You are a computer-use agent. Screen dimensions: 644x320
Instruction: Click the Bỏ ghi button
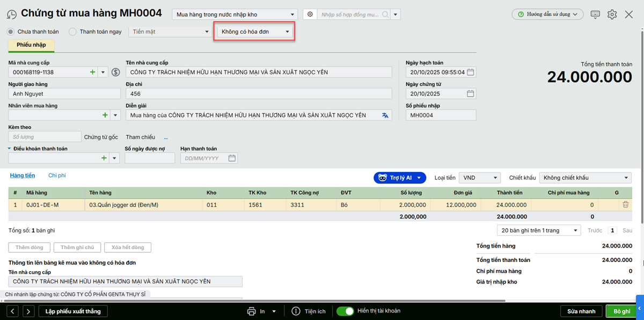tap(621, 311)
